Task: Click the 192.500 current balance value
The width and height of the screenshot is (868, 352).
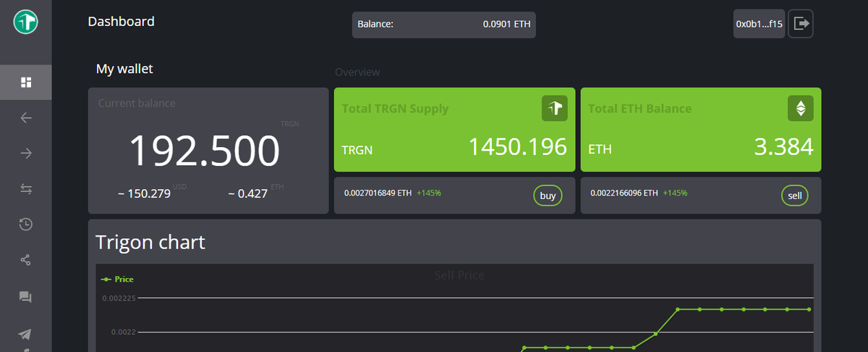Action: pos(204,151)
